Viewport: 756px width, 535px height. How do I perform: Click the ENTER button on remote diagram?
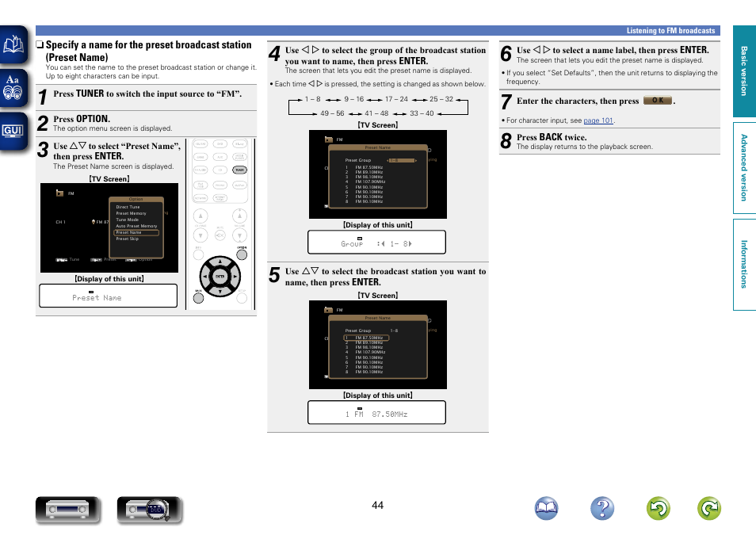click(220, 277)
